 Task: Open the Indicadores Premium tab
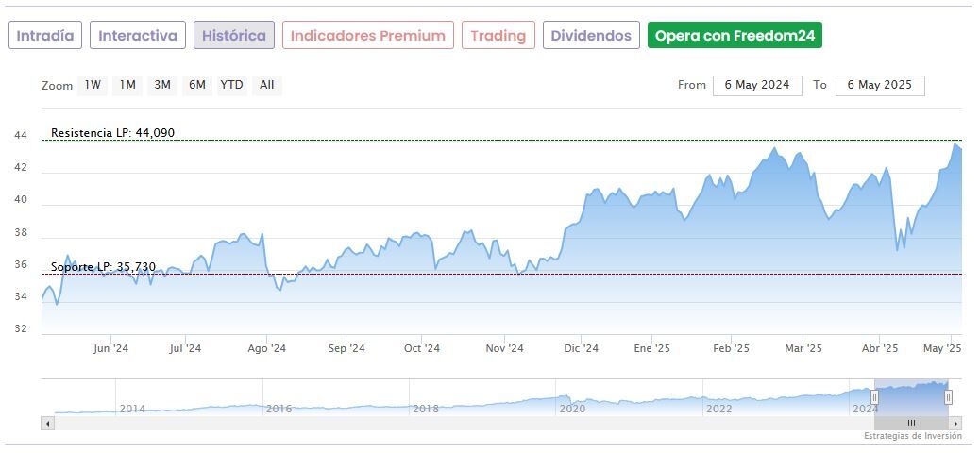(x=367, y=36)
